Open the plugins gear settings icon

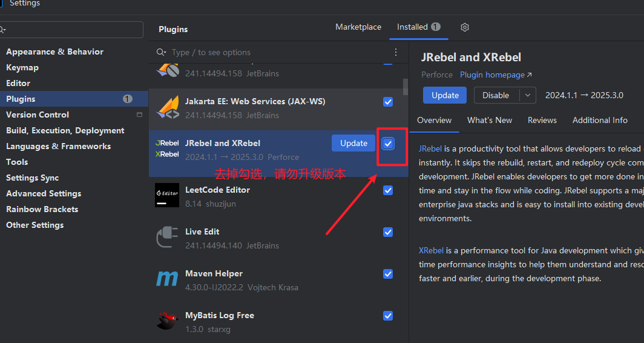(x=464, y=27)
